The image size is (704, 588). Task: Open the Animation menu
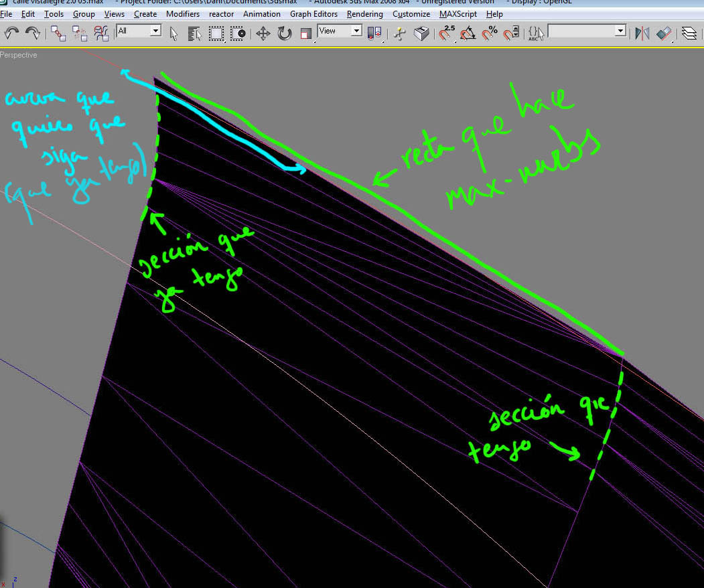[262, 14]
